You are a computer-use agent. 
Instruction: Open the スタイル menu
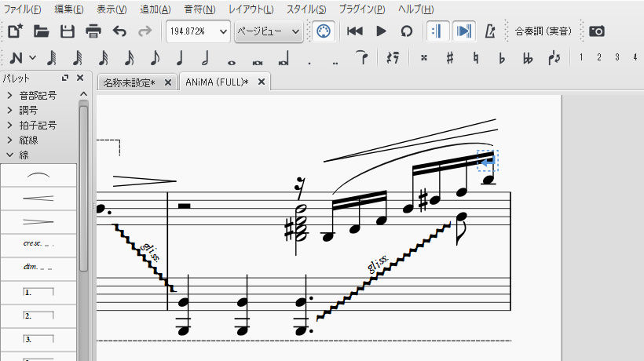pyautogui.click(x=306, y=9)
